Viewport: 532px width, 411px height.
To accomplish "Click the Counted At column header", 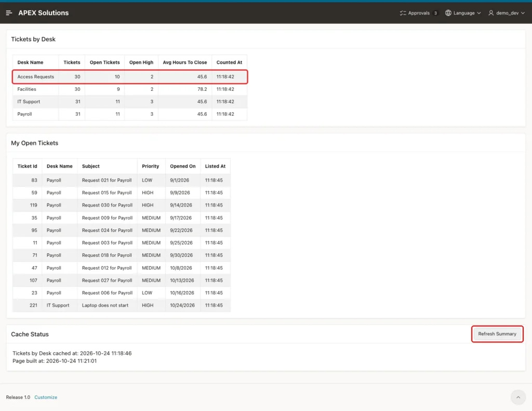I will (x=229, y=62).
